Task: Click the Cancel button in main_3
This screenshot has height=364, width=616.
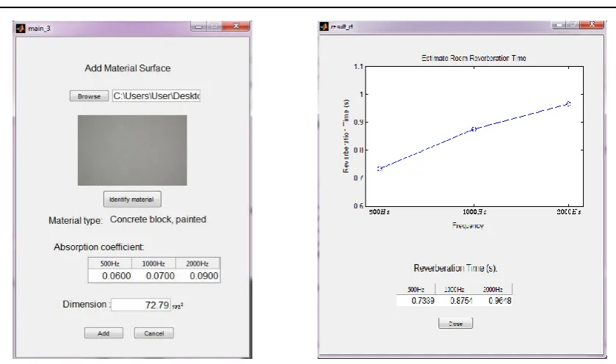Action: [x=154, y=333]
